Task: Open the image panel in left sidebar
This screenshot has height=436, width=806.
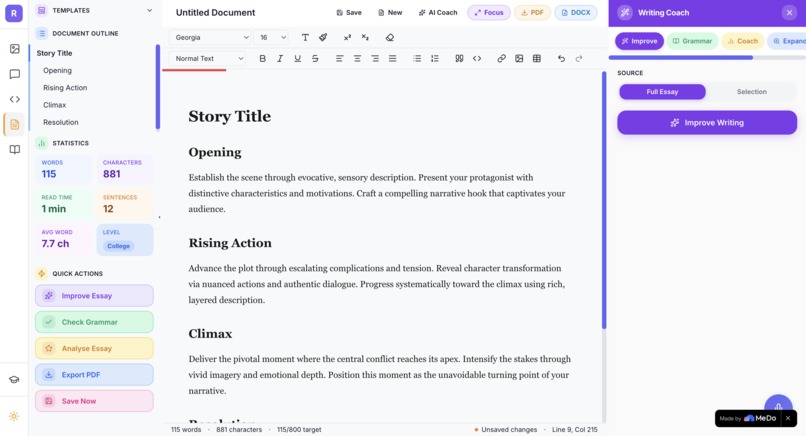Action: tap(14, 49)
